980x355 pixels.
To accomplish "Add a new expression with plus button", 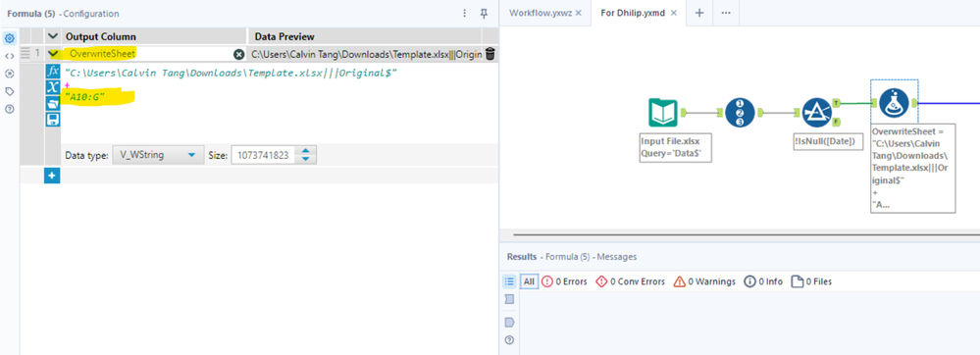I will 53,177.
